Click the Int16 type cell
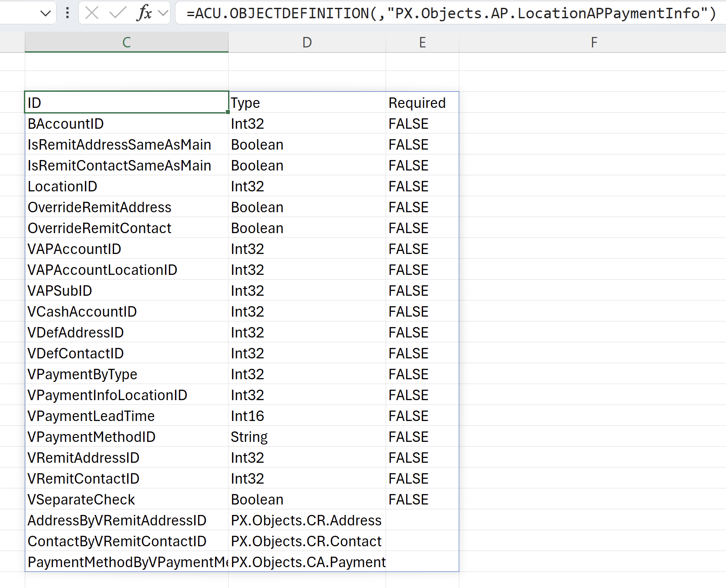Screen dimensions: 726x588 coord(307,416)
